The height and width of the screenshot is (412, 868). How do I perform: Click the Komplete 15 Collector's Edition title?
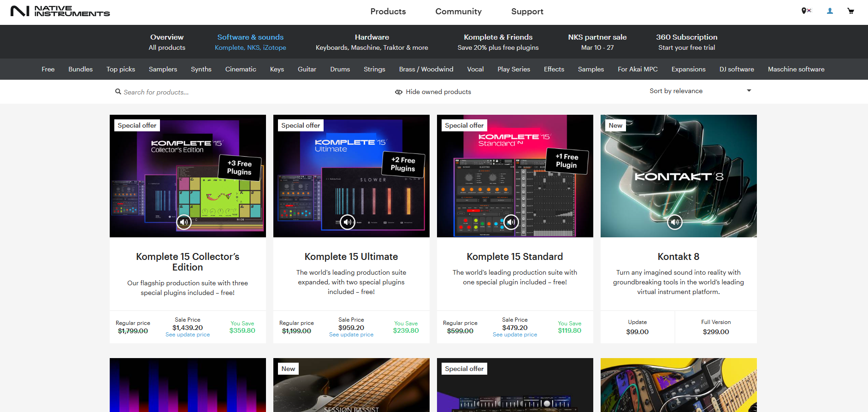point(188,262)
